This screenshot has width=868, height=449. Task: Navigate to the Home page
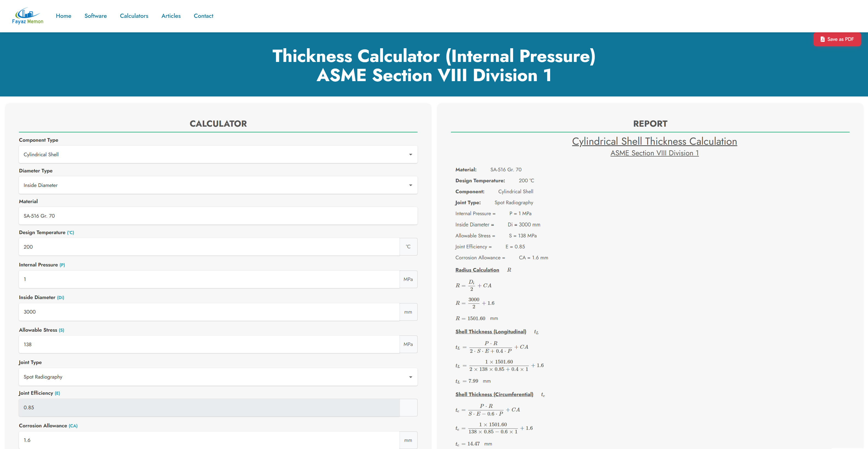pos(63,16)
